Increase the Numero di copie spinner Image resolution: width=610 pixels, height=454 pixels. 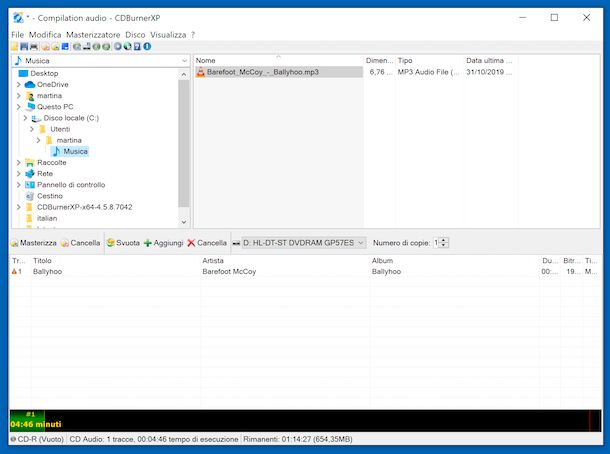coord(444,240)
